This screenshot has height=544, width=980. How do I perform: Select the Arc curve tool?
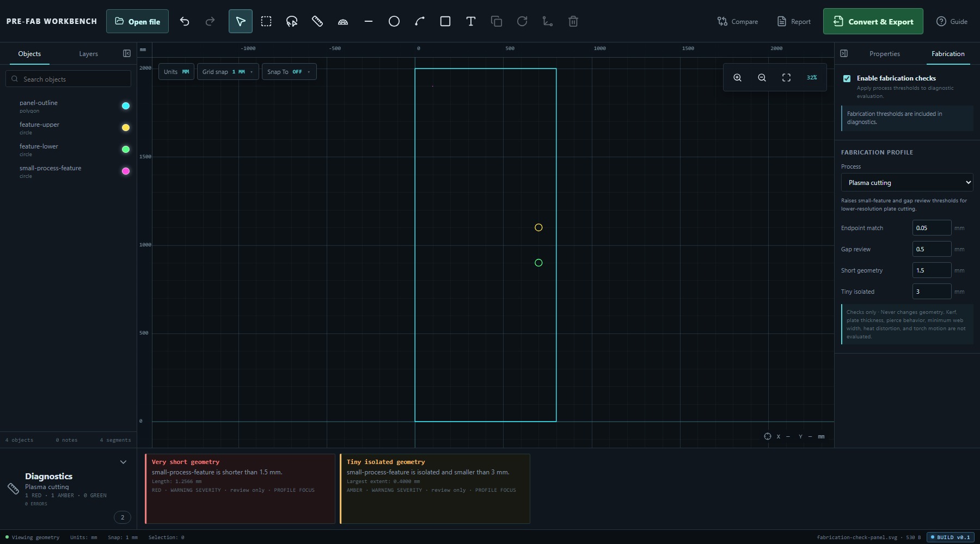[420, 21]
